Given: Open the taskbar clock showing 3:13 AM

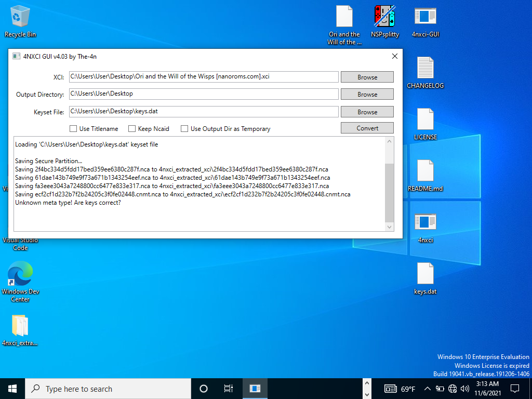Looking at the screenshot, I should coord(487,389).
